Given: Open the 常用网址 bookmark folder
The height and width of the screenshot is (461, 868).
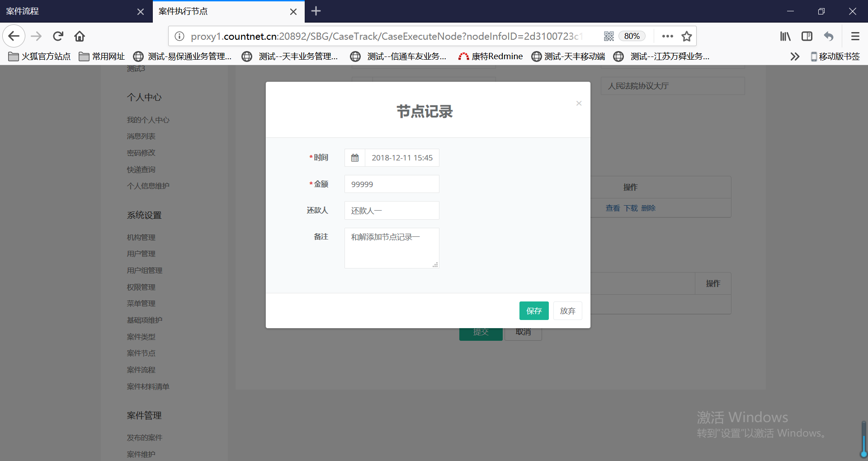Looking at the screenshot, I should (102, 56).
